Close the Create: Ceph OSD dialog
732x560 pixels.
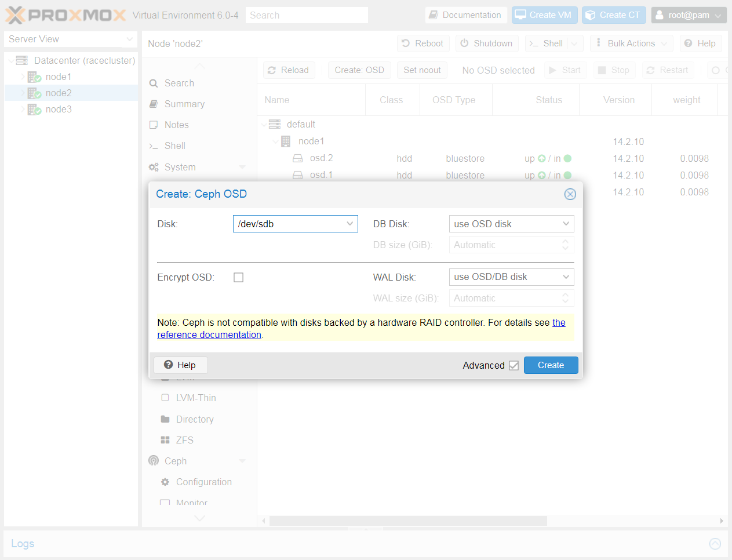coord(570,194)
